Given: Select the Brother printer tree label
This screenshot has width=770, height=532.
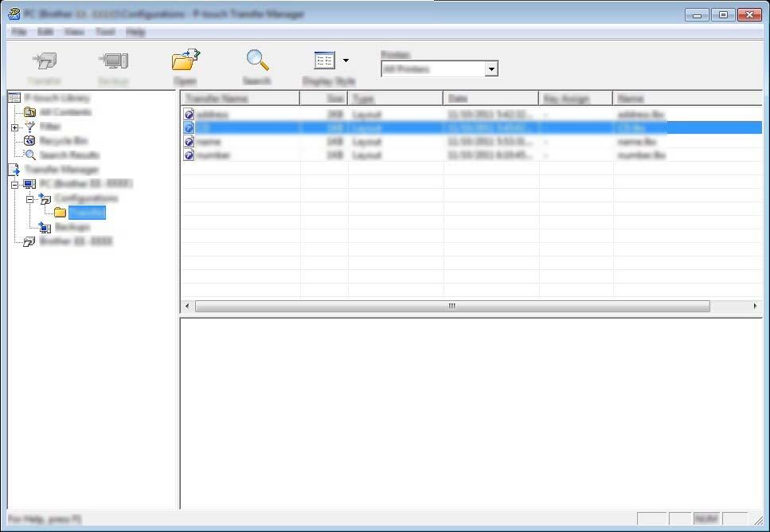Looking at the screenshot, I should [x=76, y=241].
